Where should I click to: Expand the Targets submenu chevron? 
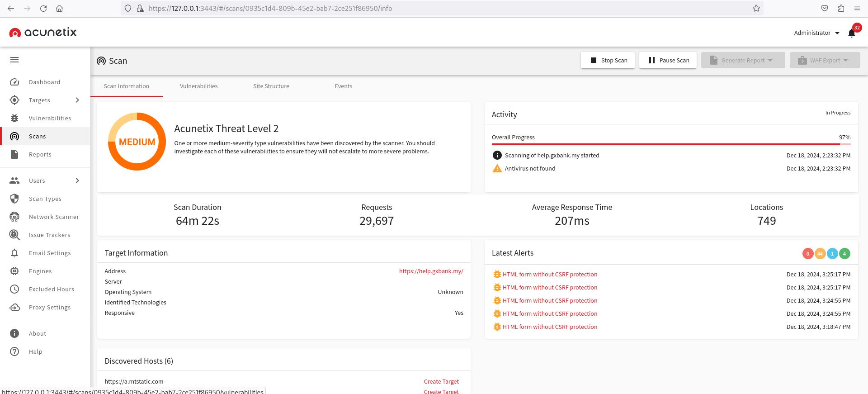point(77,100)
